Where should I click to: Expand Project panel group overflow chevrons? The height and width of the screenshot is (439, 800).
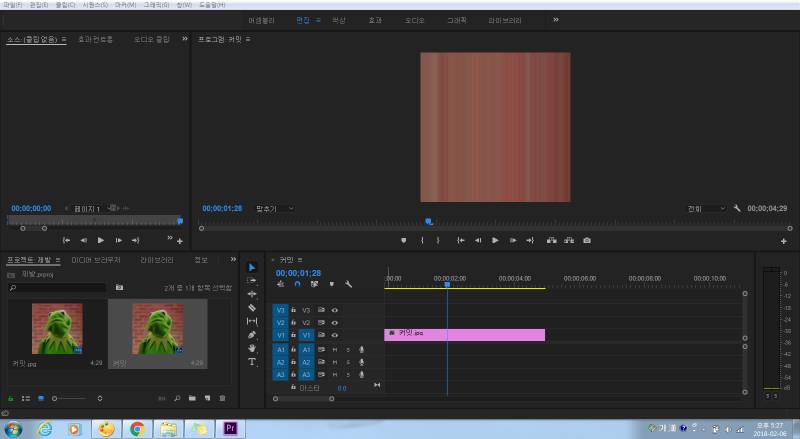[x=233, y=259]
